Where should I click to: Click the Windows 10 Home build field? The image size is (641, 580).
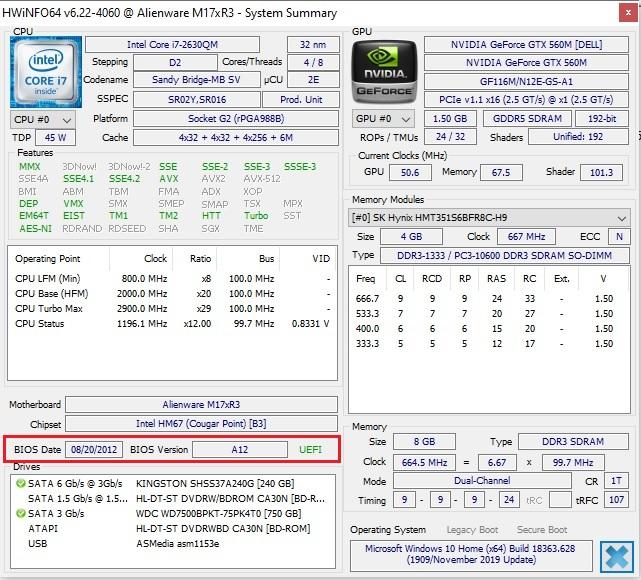(471, 554)
